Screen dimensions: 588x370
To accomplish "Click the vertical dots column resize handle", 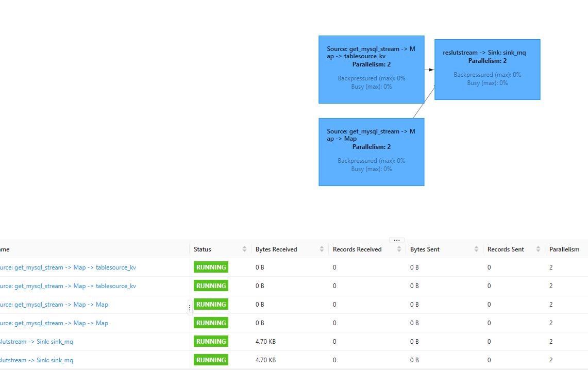I will [190, 308].
